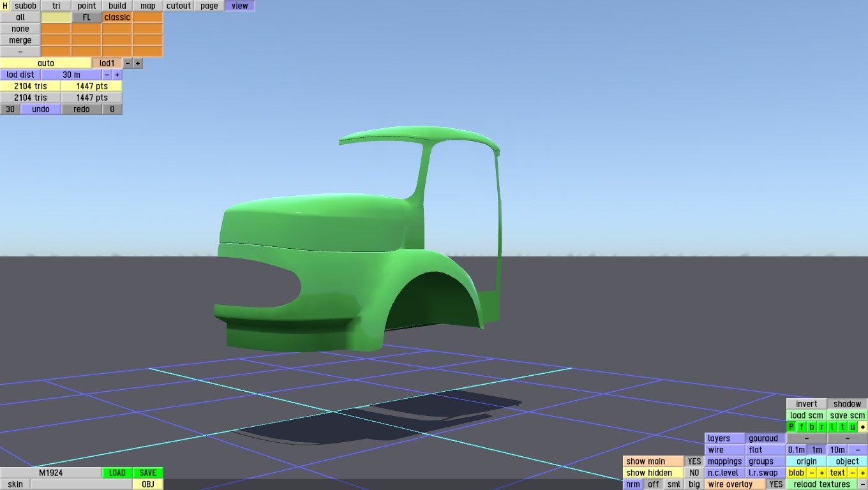Toggle the YES value beside 'show main'
The height and width of the screenshot is (490, 868).
coord(694,461)
